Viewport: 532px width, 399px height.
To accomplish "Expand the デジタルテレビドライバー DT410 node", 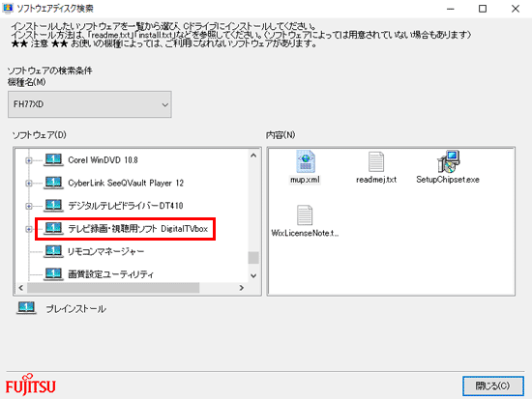I will tap(29, 206).
